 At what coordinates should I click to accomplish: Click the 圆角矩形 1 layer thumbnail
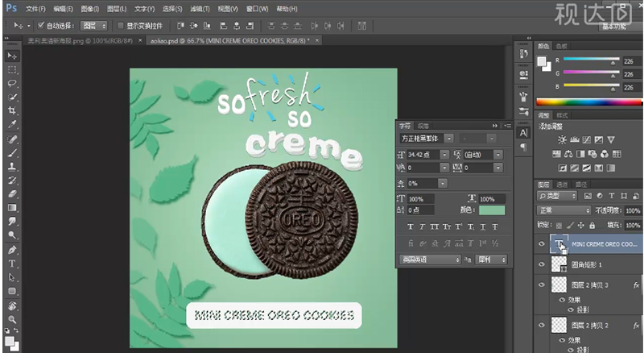tap(559, 264)
